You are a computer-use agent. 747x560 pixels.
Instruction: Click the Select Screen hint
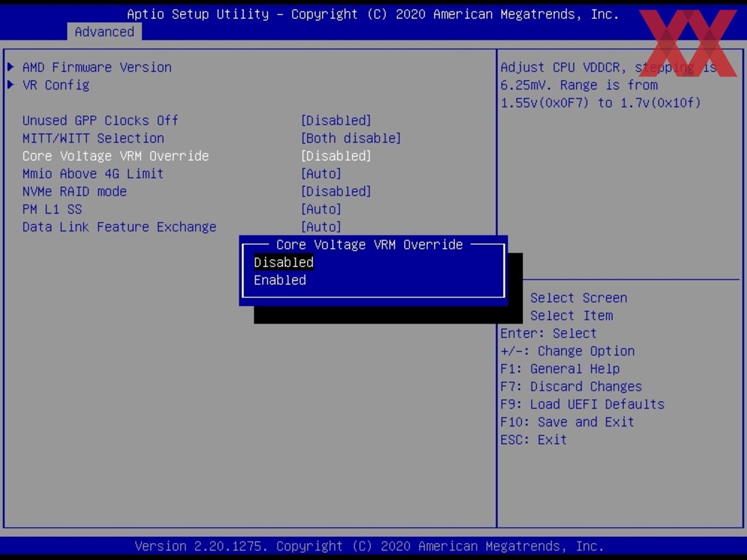(x=578, y=298)
